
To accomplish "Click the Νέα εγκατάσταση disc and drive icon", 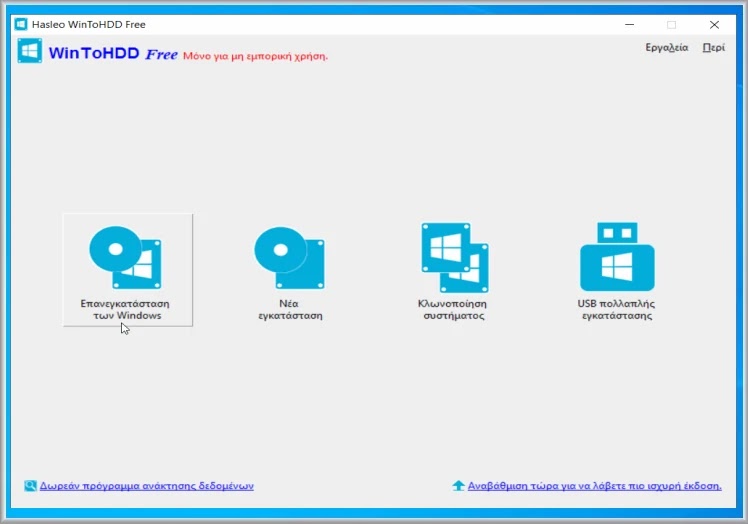I will click(290, 257).
